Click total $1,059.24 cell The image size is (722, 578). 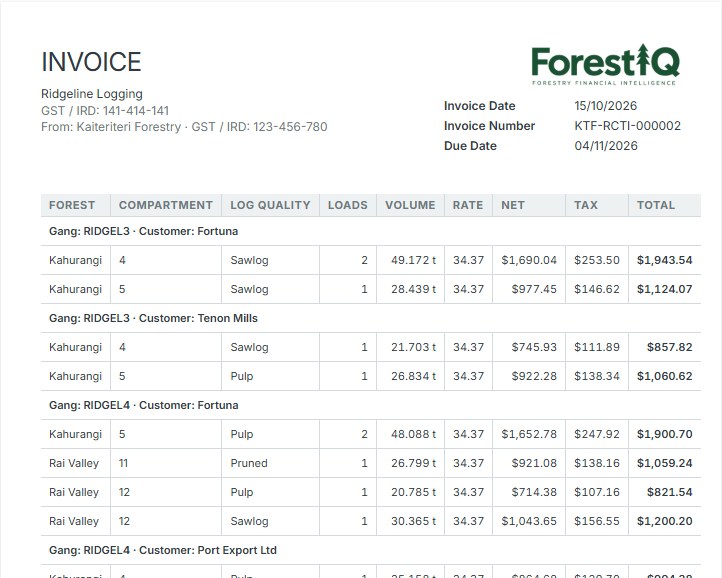(x=664, y=463)
